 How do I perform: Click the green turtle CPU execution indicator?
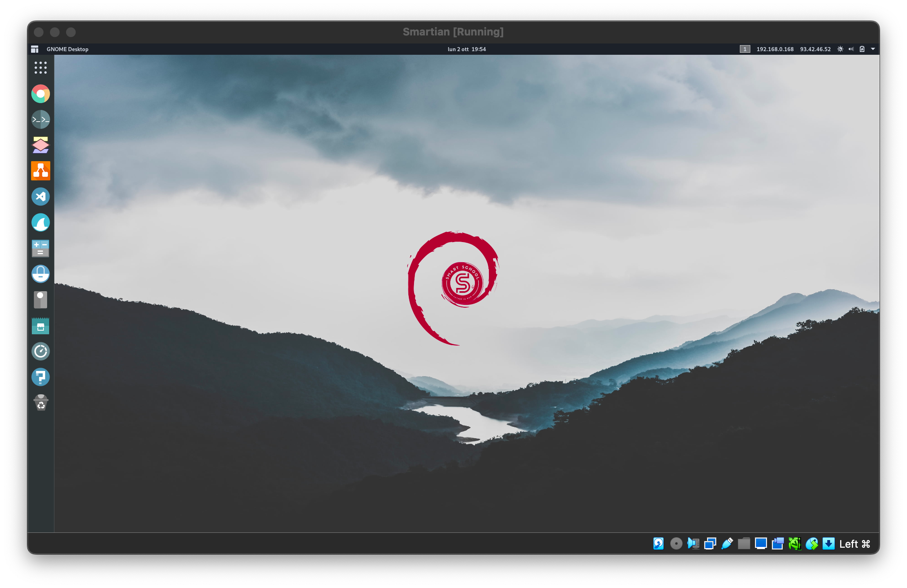click(x=795, y=544)
